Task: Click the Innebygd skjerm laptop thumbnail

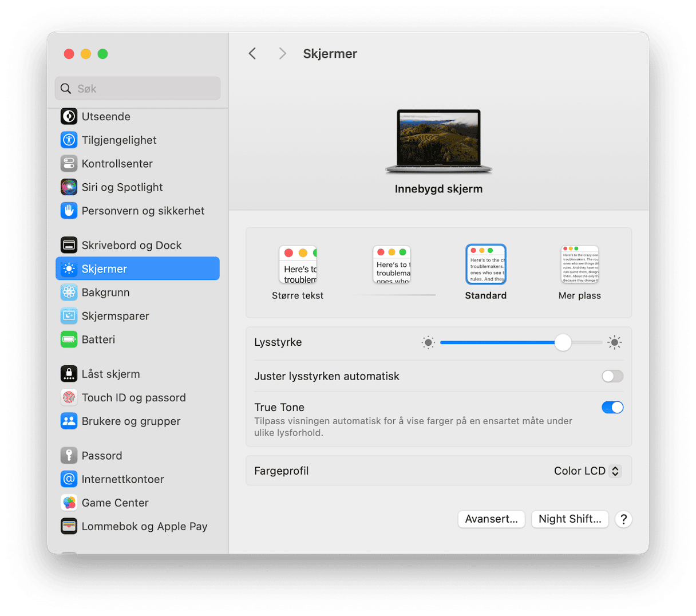Action: (x=439, y=141)
